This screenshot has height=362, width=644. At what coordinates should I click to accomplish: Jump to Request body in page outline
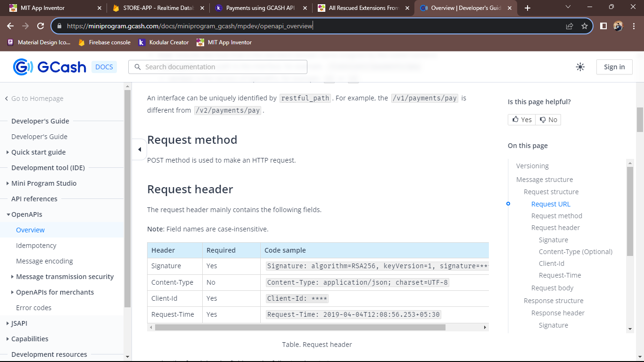[553, 288]
